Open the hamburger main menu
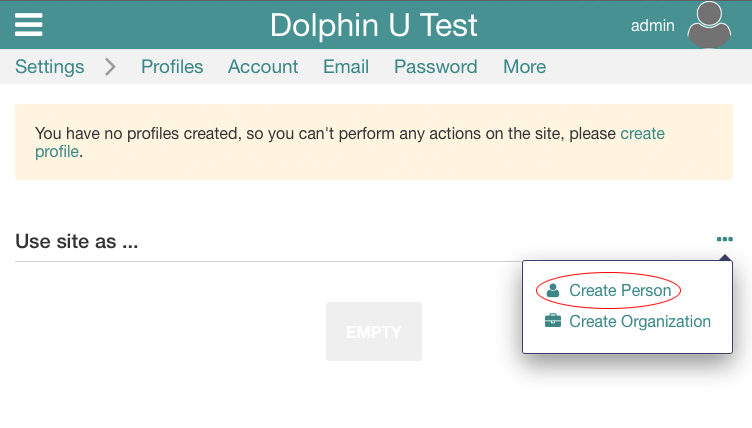 [29, 24]
